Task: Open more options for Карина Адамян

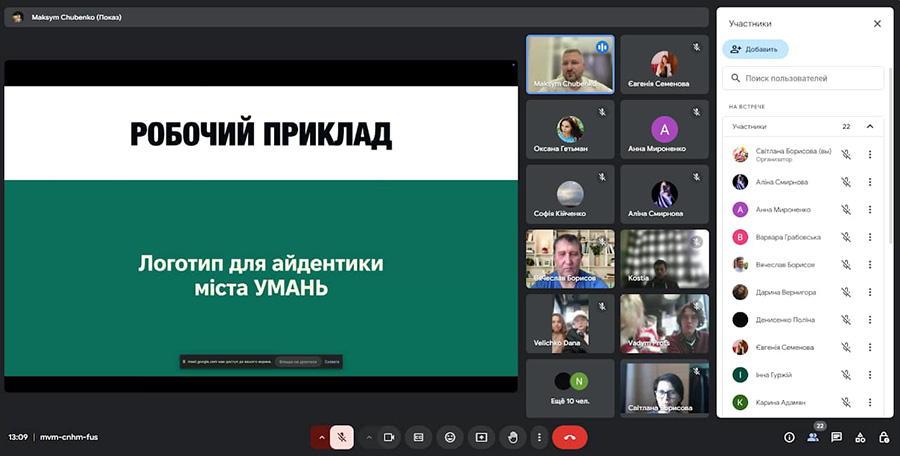Action: point(870,403)
